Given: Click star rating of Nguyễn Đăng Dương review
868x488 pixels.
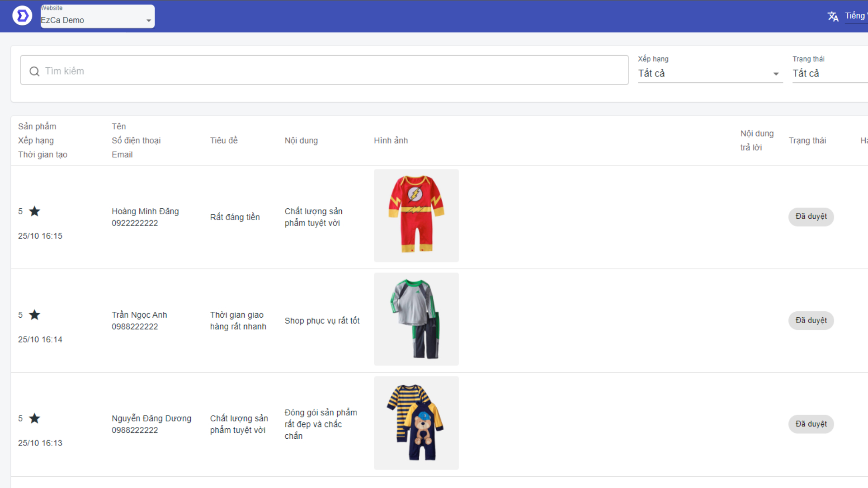Looking at the screenshot, I should point(34,418).
